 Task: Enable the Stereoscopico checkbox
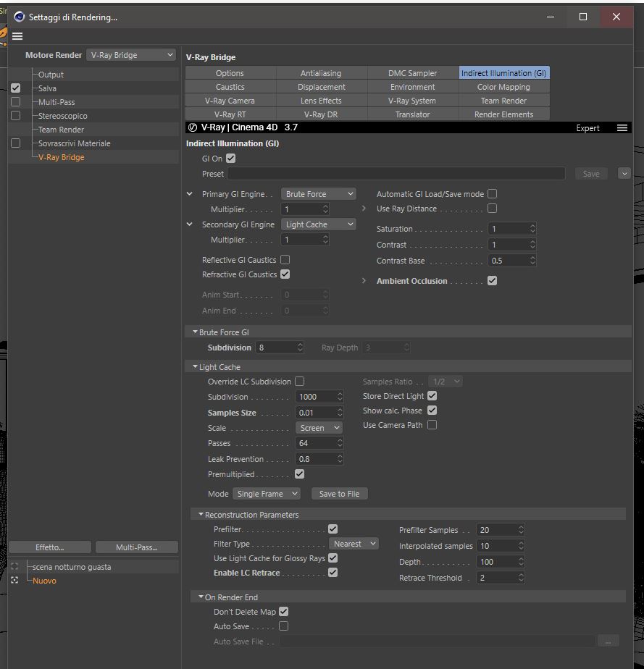pos(15,115)
